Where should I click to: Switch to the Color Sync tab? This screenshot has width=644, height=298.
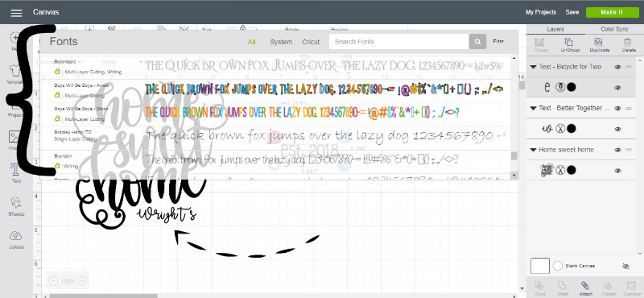click(614, 29)
